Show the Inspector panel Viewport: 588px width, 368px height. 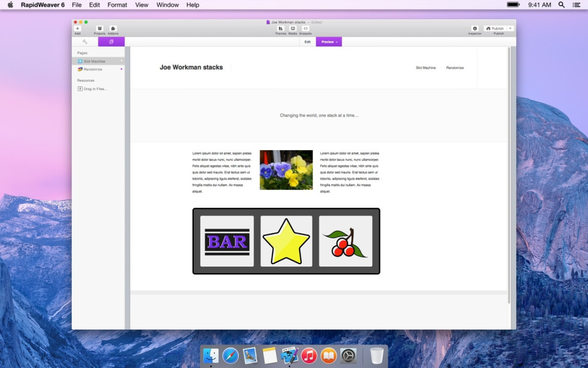point(475,28)
